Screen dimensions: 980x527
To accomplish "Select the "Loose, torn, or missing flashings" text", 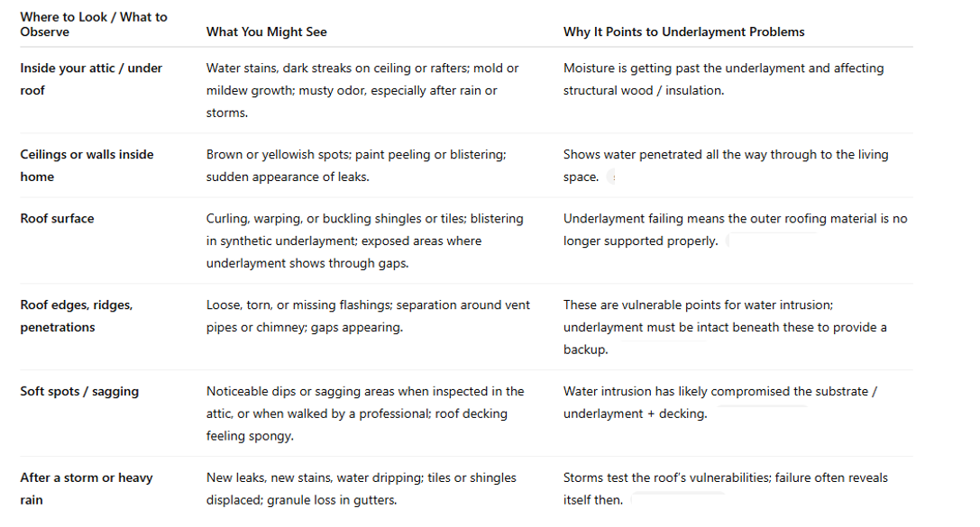I will pyautogui.click(x=368, y=316).
